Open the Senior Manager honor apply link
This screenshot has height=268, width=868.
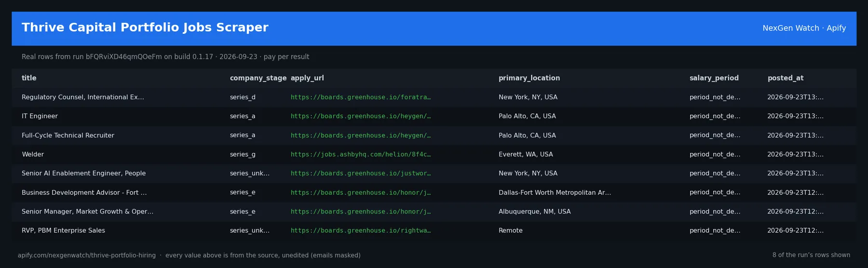[x=361, y=212]
